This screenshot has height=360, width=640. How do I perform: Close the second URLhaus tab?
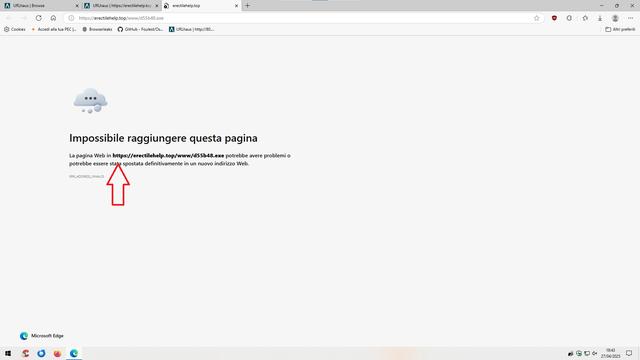coord(156,6)
